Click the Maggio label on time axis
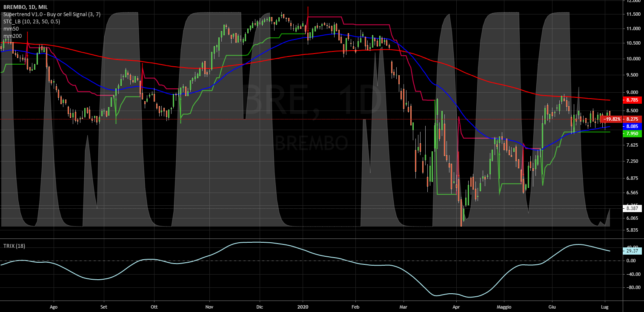The height and width of the screenshot is (312, 644). click(503, 306)
